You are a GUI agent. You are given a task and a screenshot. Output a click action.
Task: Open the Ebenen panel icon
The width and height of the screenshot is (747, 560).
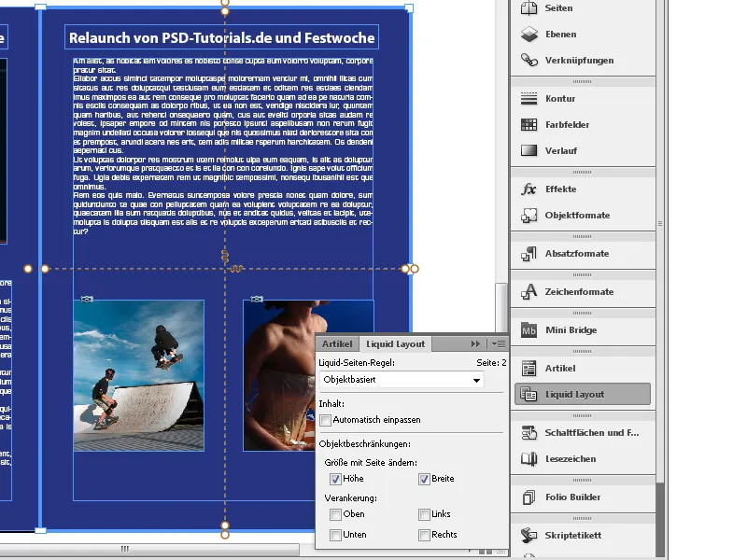click(x=529, y=35)
